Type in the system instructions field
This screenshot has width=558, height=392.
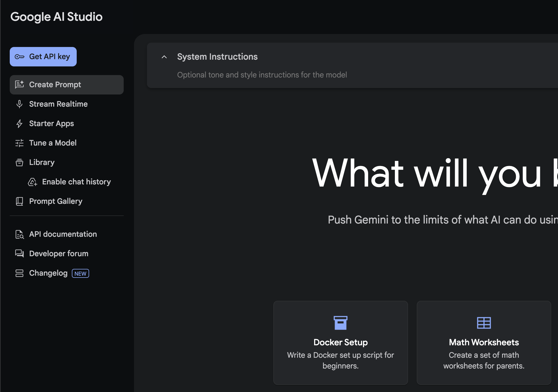[262, 75]
